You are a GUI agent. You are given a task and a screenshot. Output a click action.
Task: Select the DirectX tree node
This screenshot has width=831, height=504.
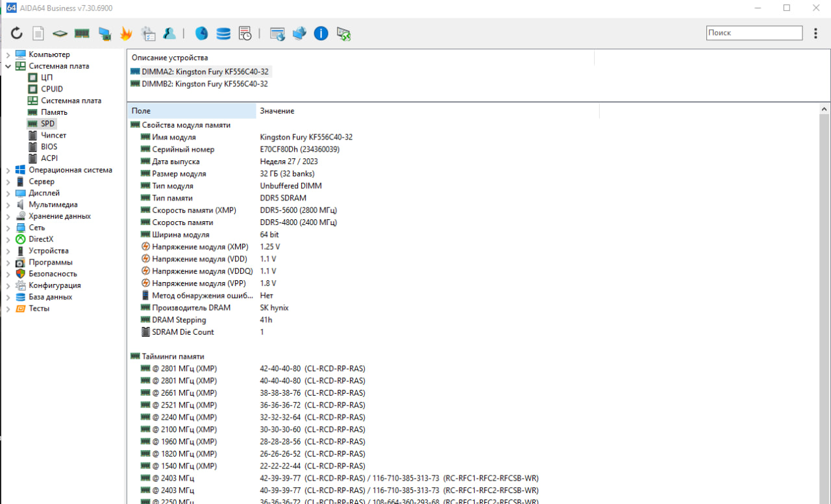(x=41, y=239)
